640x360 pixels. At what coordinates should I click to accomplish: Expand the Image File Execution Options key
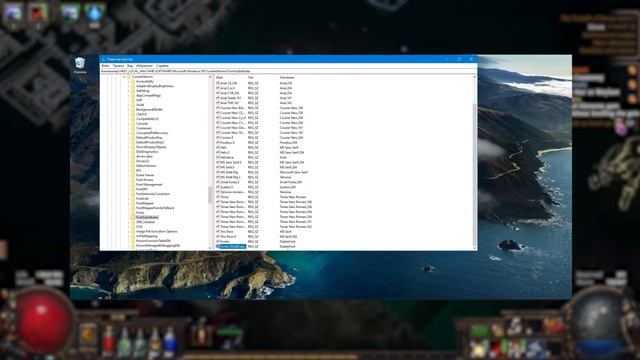click(129, 231)
